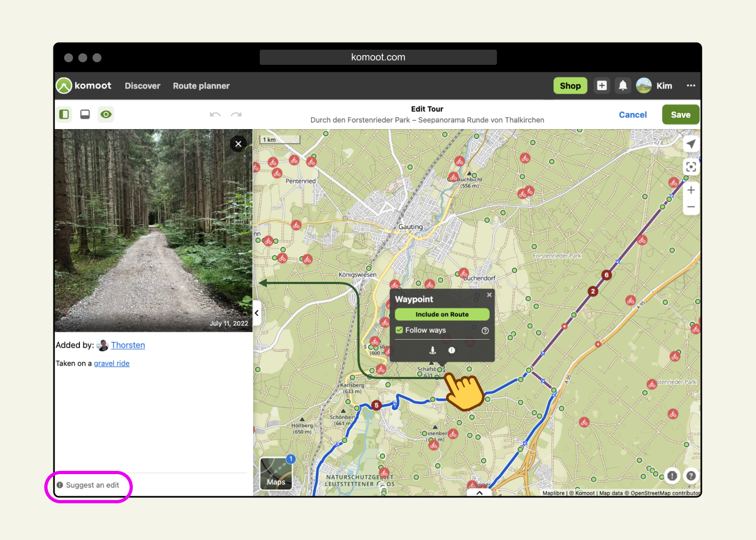Open Thorsten's profile link
756x540 pixels.
coord(128,345)
